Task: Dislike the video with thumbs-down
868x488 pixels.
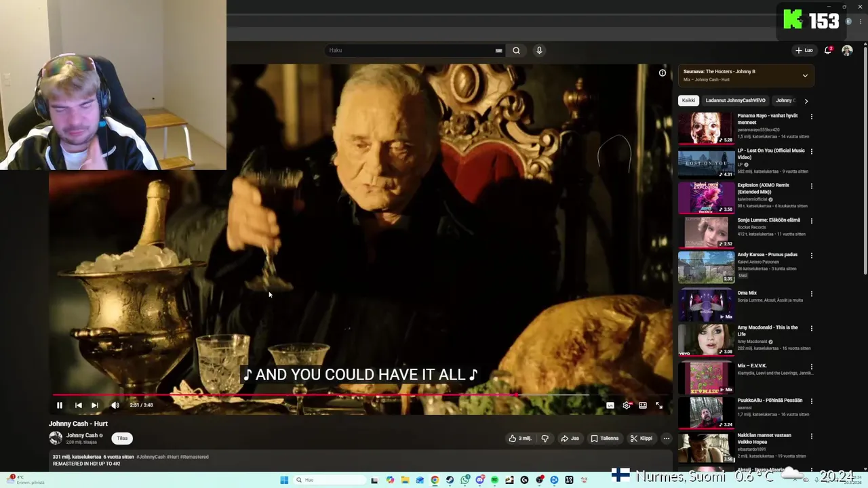Action: point(545,439)
